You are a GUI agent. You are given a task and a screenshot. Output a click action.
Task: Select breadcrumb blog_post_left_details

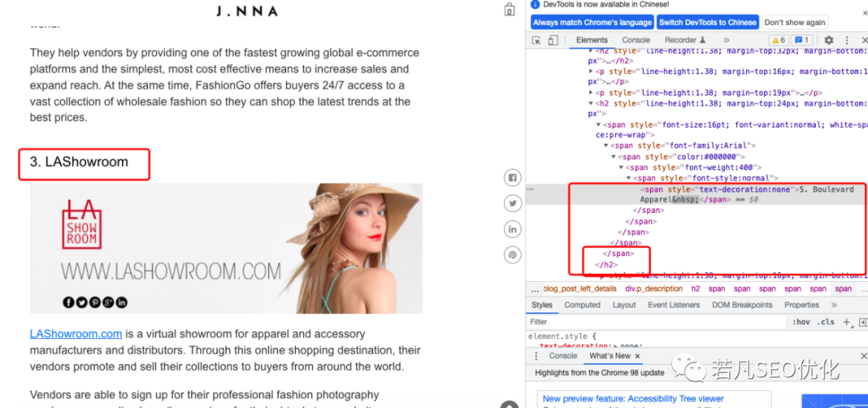pyautogui.click(x=580, y=289)
